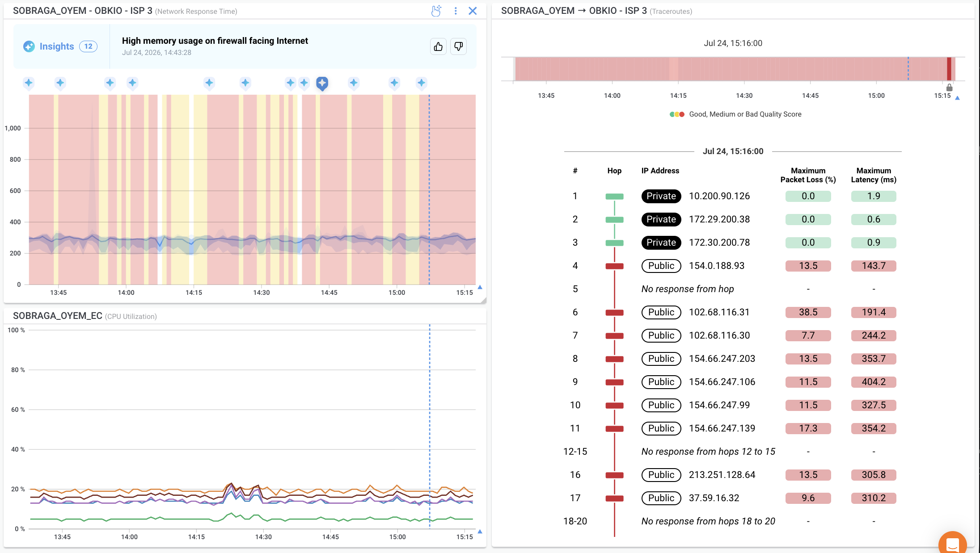Click 'No response from hops 12 to 15'

(708, 452)
